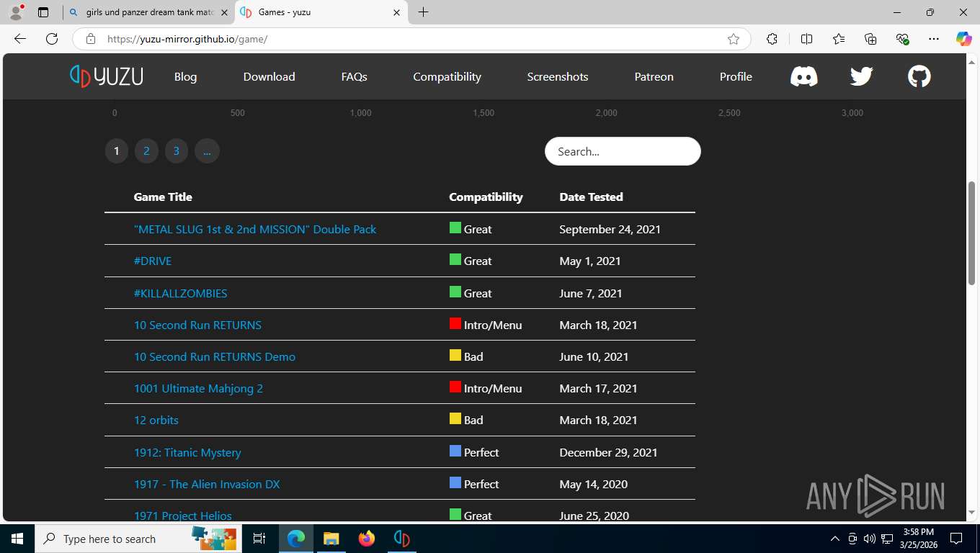Open 1971 Project Helios link
The height and width of the screenshot is (553, 980).
point(183,516)
